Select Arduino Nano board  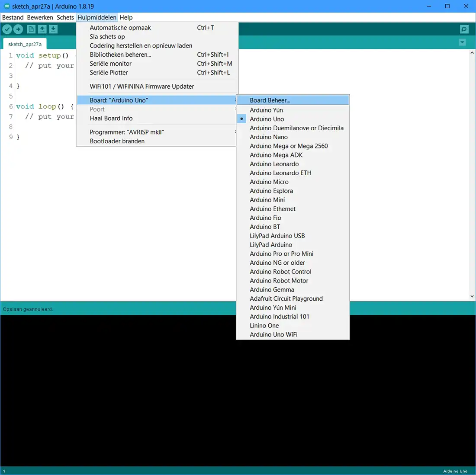point(268,137)
